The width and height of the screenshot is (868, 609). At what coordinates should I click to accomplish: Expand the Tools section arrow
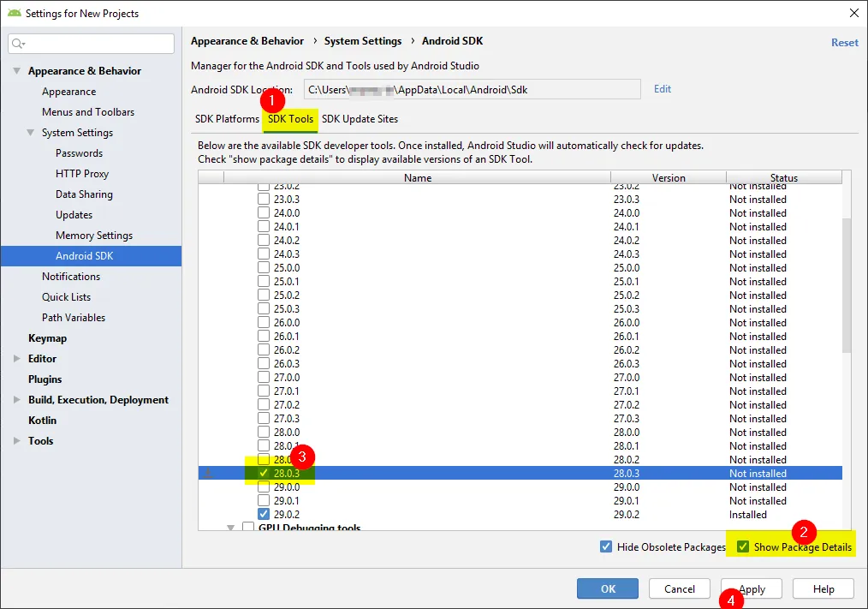click(17, 440)
